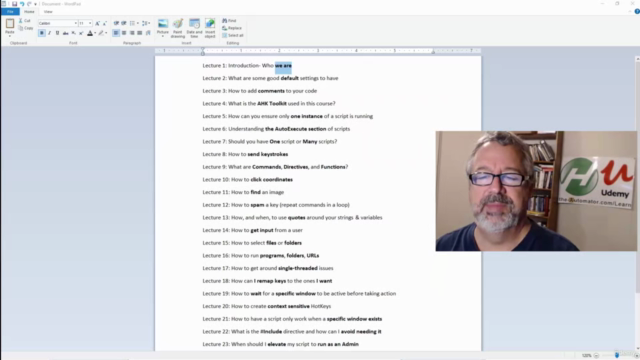Screen dimensions: 640x360
Task: Click the text color A icon
Action: pyautogui.click(x=90, y=33)
